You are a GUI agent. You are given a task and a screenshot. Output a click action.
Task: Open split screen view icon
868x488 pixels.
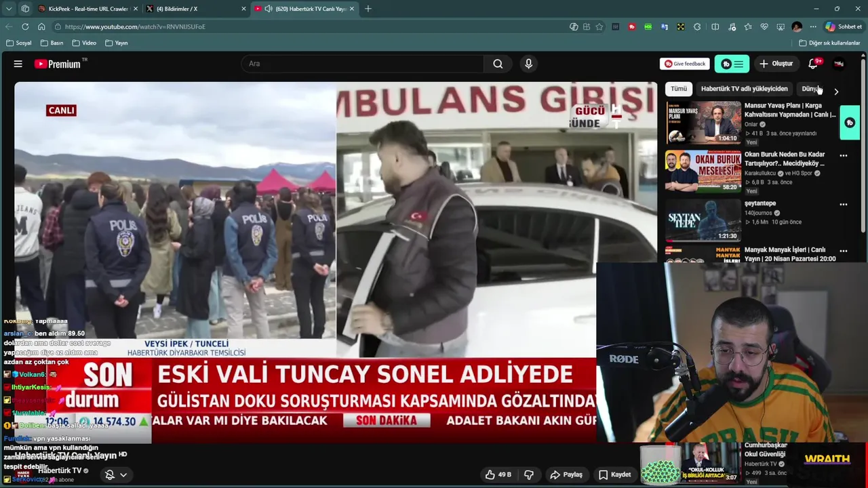tap(715, 26)
